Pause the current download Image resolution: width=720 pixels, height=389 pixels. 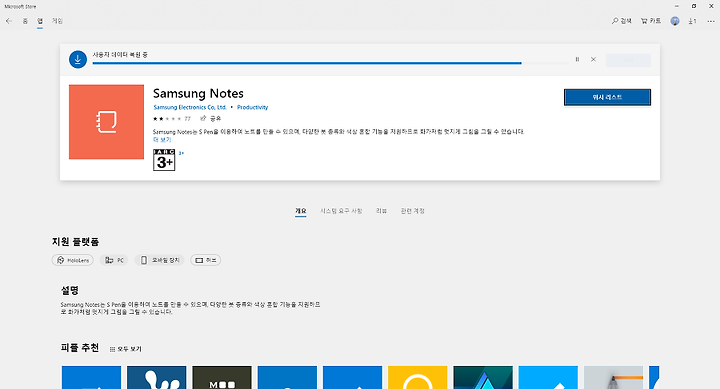[577, 59]
